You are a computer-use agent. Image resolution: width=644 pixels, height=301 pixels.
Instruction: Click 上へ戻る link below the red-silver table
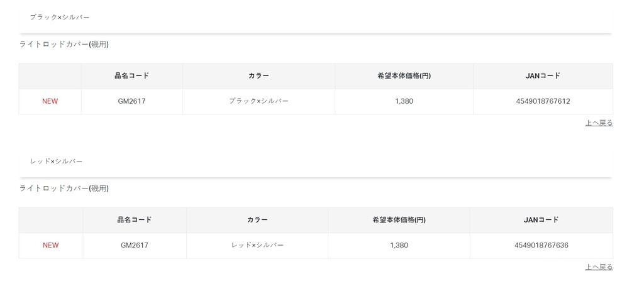[x=599, y=267]
